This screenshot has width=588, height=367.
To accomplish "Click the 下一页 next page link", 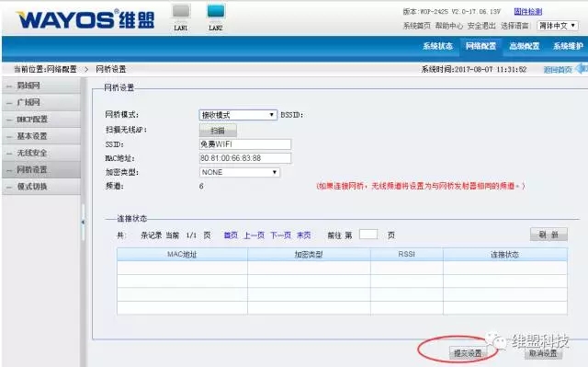I will point(281,235).
